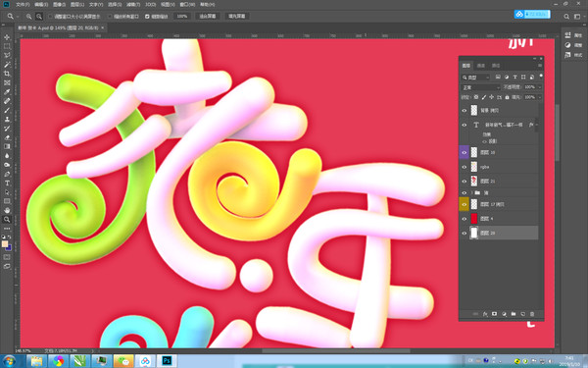Open the Edit menu
The height and width of the screenshot is (368, 588).
click(41, 5)
